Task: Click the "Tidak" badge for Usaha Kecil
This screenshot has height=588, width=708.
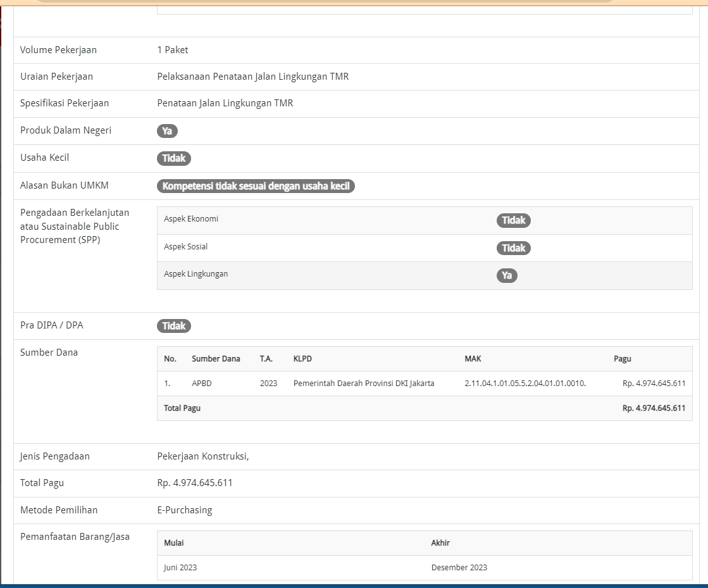Action: pyautogui.click(x=174, y=158)
